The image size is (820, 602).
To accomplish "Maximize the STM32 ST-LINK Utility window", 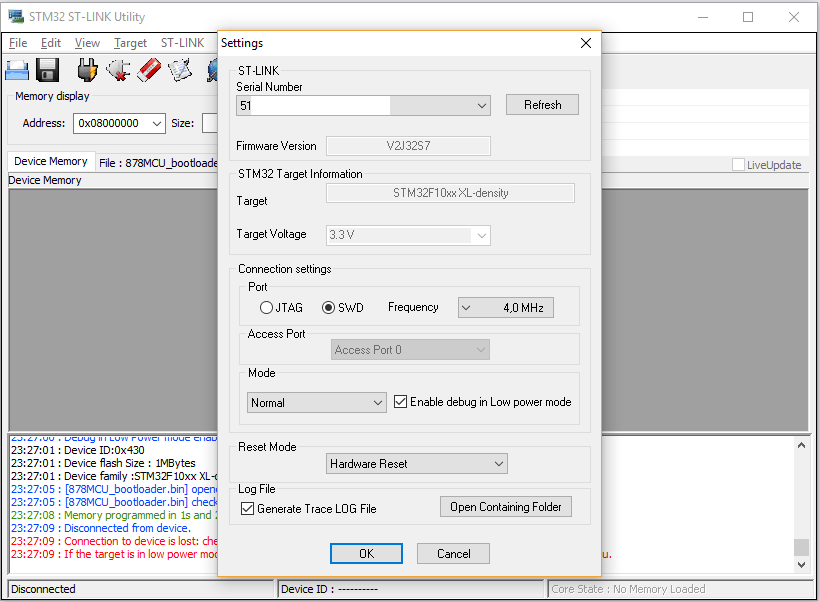I will click(748, 17).
